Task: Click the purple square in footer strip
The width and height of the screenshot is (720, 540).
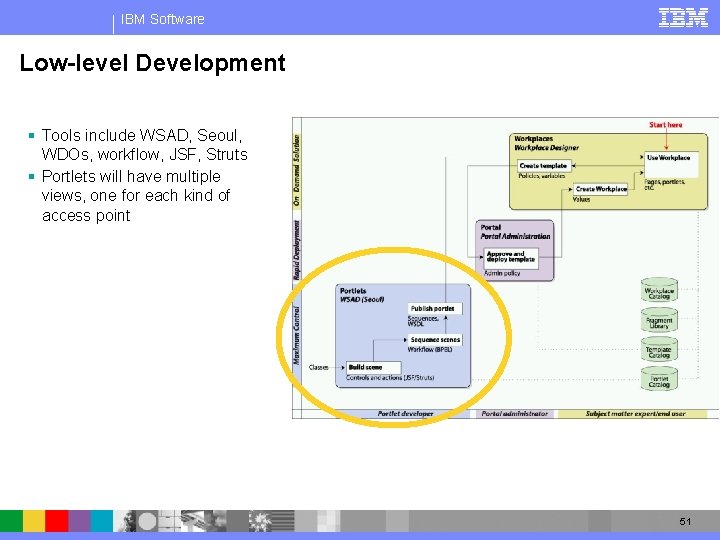Action: [79, 521]
